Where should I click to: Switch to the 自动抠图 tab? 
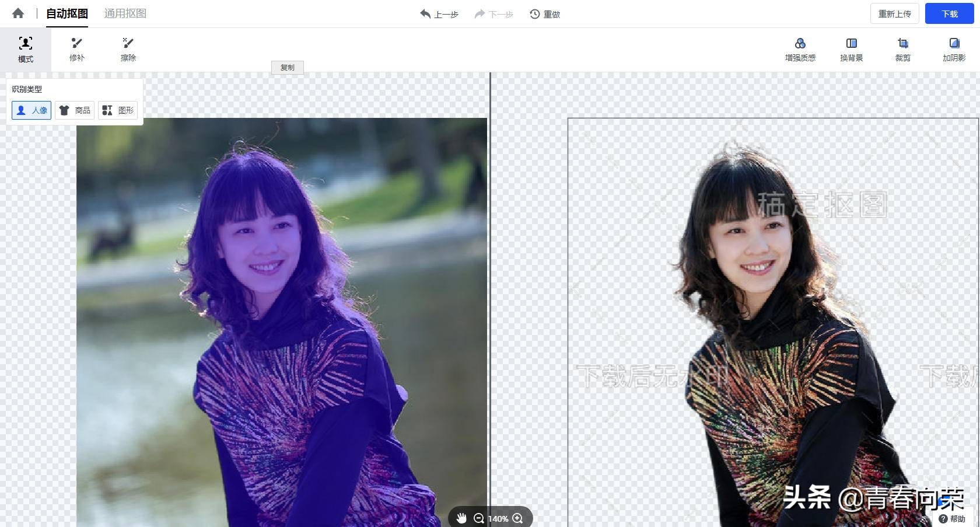67,13
